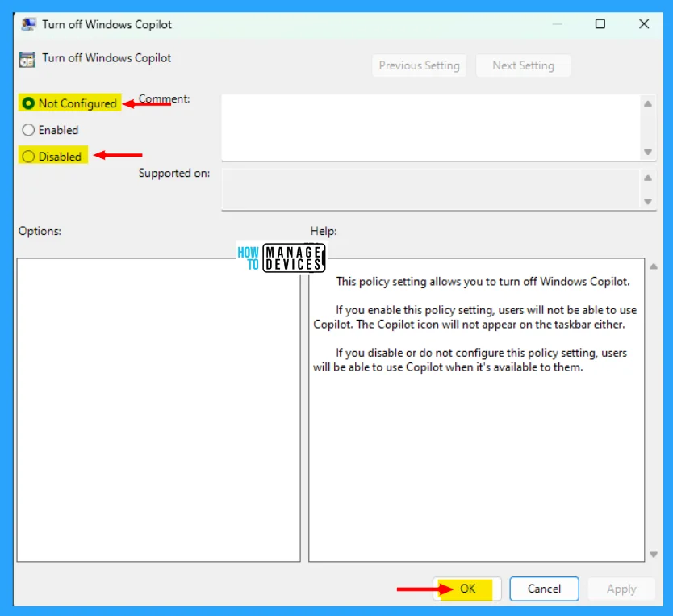Click the 'Supported on:' label
Viewport: 673px width, 616px height.
174,173
